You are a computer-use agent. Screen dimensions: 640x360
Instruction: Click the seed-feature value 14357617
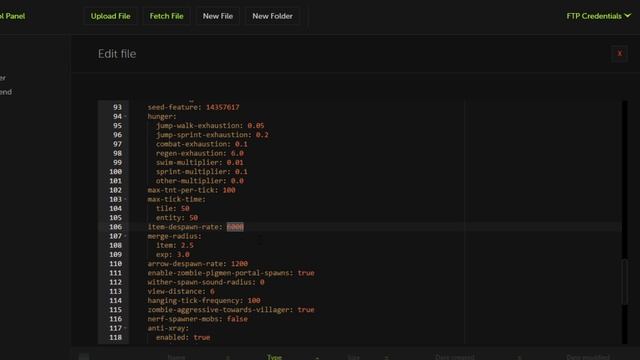[222, 107]
